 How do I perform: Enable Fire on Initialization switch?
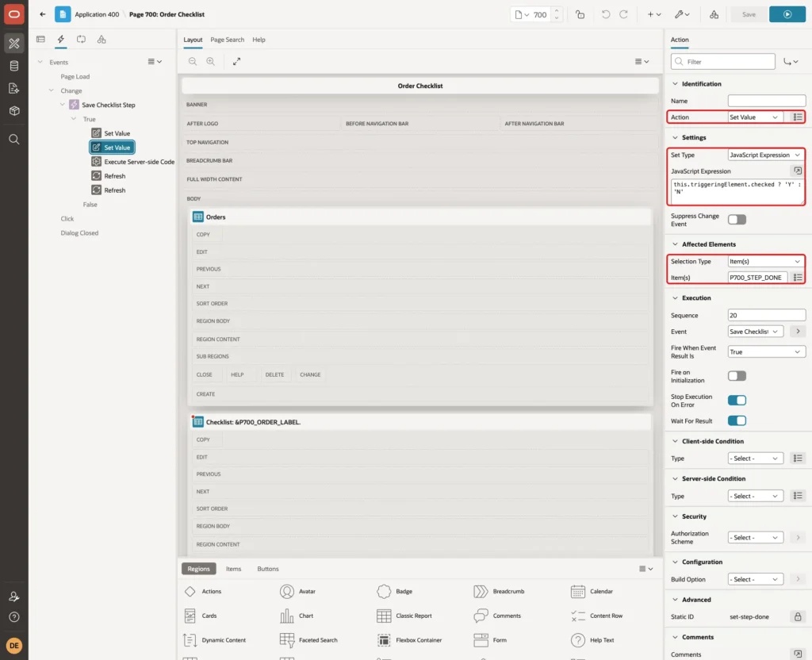point(737,376)
